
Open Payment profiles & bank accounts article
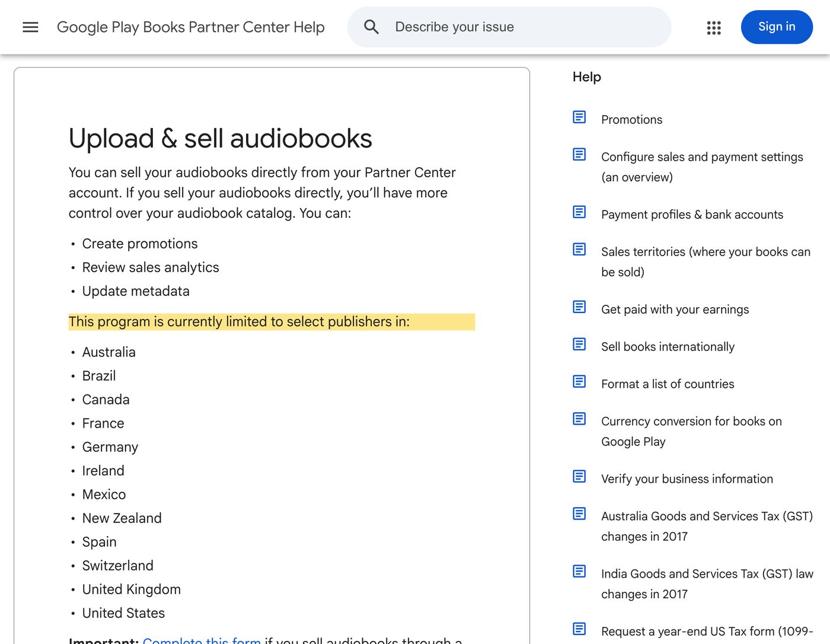[692, 215]
